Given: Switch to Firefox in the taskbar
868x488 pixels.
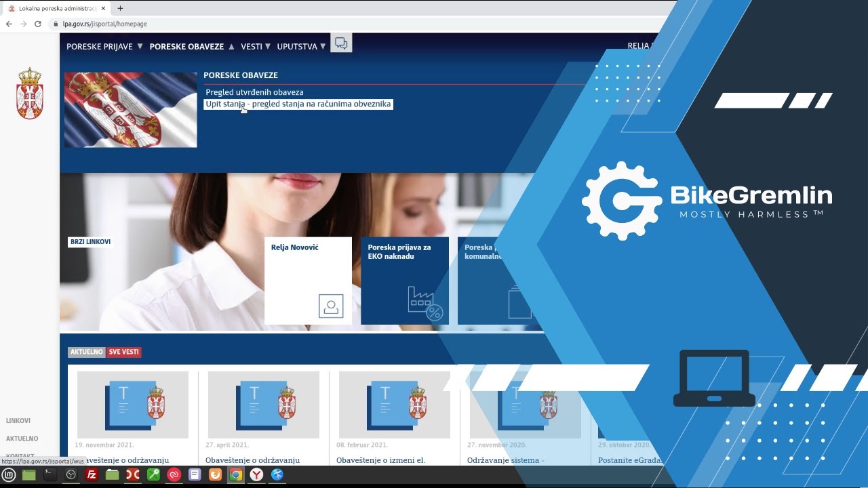Looking at the screenshot, I should click(215, 475).
